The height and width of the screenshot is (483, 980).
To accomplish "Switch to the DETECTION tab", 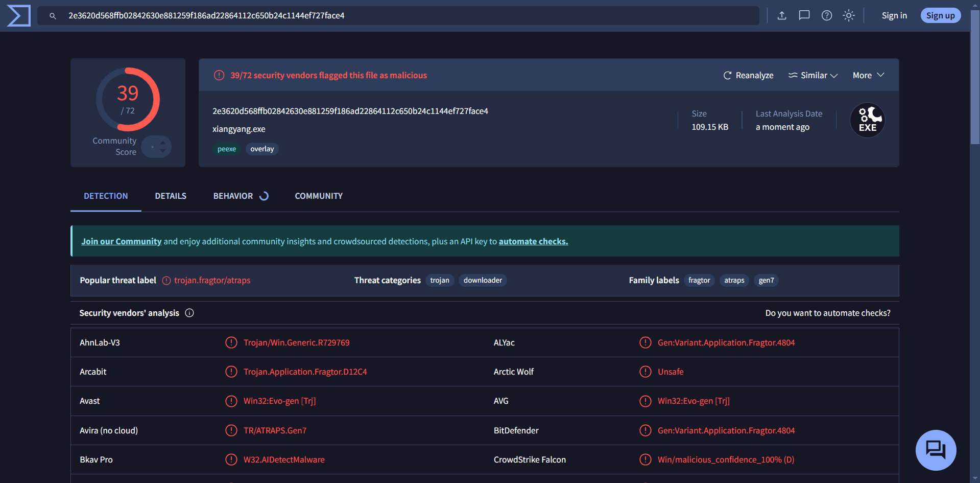I will [x=106, y=196].
